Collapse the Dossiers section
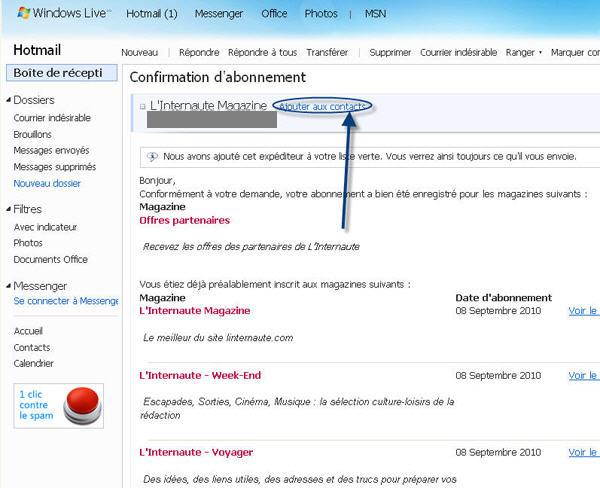This screenshot has width=600, height=488. pyautogui.click(x=8, y=100)
